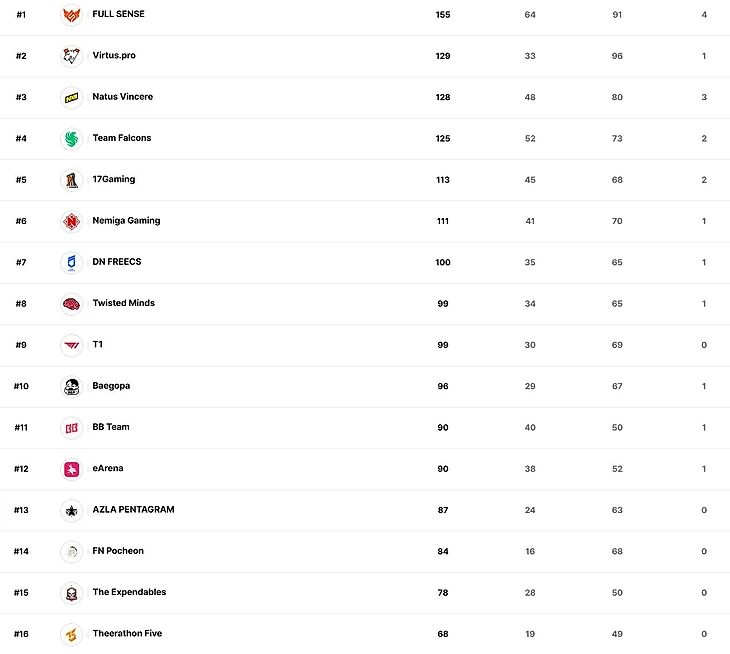The height and width of the screenshot is (654, 730).
Task: Click the Natus Vincere yellow logo
Action: (x=71, y=97)
